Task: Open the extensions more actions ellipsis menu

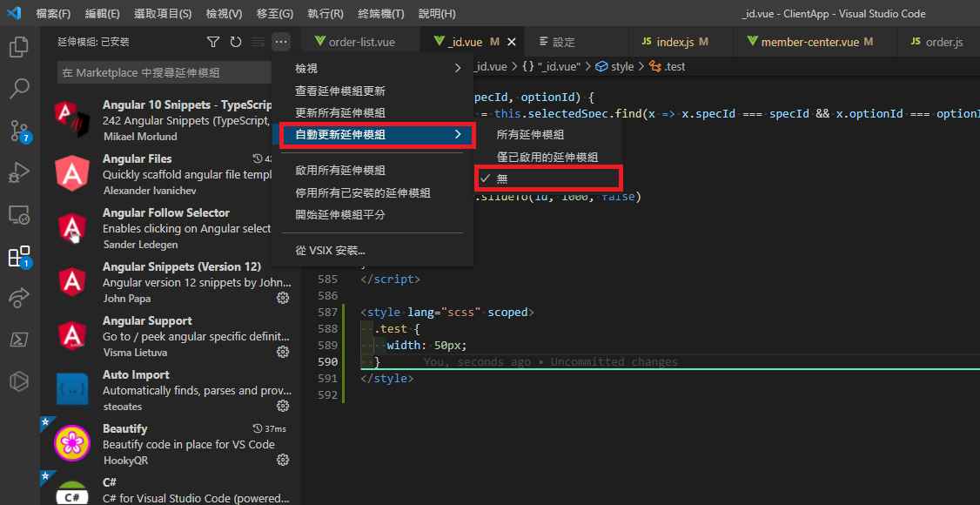Action: [280, 42]
